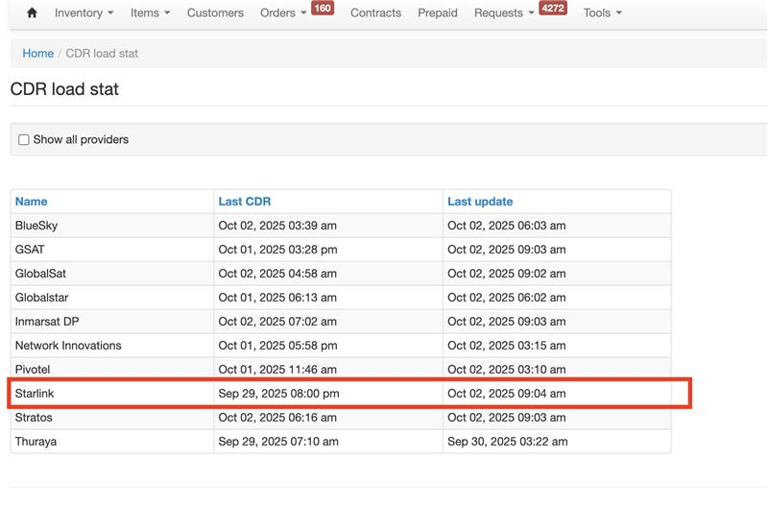Sort table by Last update column
768x532 pixels.
coord(480,202)
